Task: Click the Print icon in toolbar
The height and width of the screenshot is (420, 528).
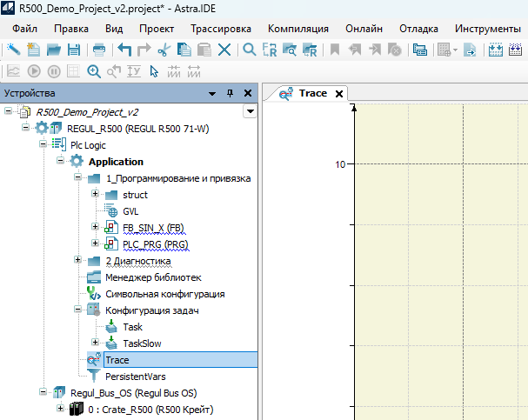Action: (x=99, y=50)
